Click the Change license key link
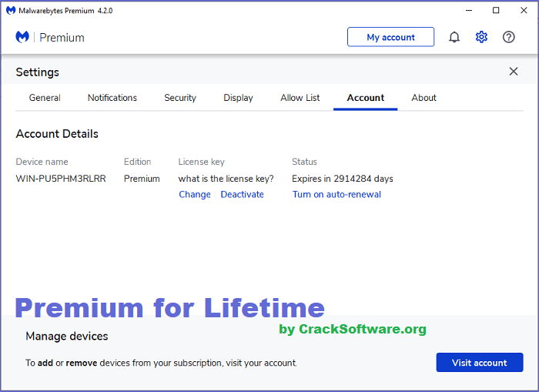The height and width of the screenshot is (392, 539). point(195,195)
